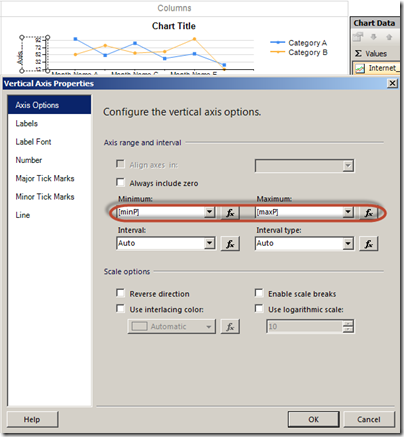Enable Reverse direction checkbox
Screen dimensions: 404x437
tap(120, 293)
